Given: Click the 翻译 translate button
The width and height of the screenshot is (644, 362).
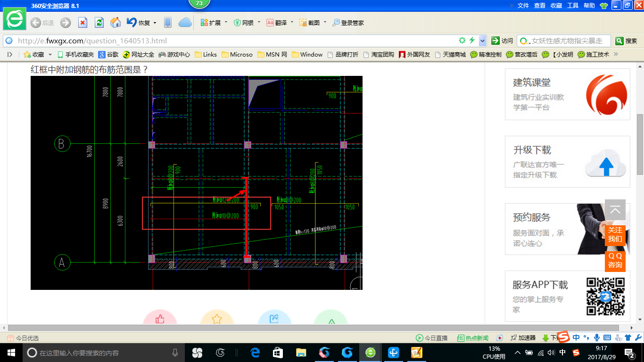Looking at the screenshot, I should click(x=277, y=23).
